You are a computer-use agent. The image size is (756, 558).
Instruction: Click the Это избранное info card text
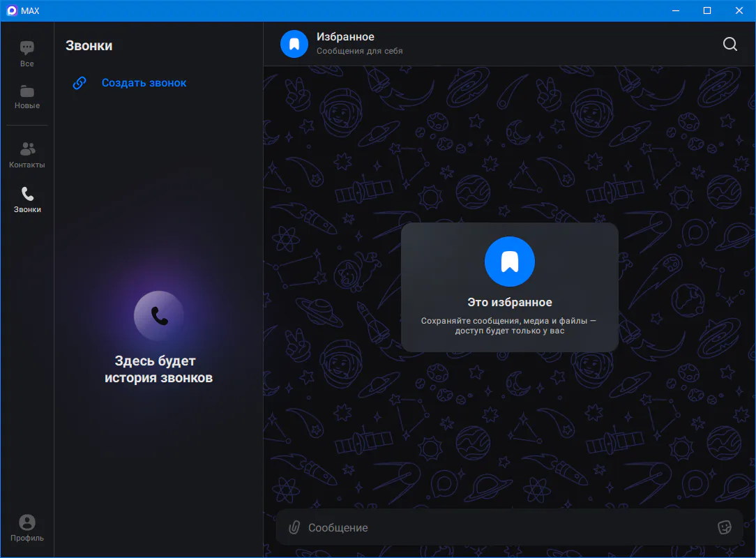pos(509,303)
